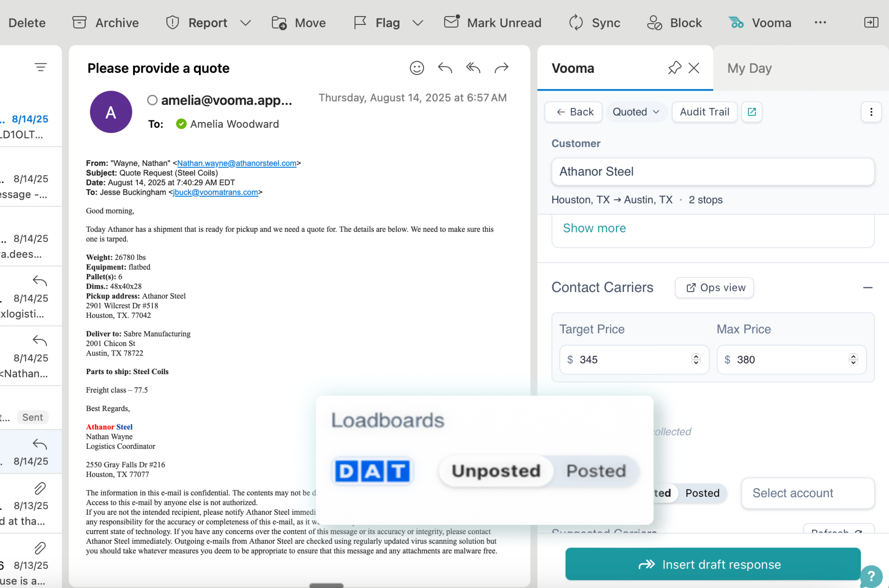Move email to a folder
Screen dimensions: 889x588
[x=299, y=23]
